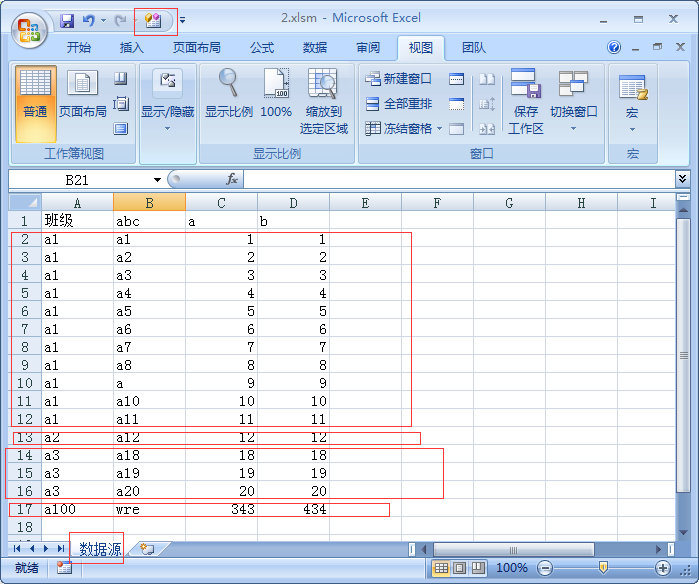The image size is (699, 584).
Task: Click 全部重排 button
Action: pos(399,104)
